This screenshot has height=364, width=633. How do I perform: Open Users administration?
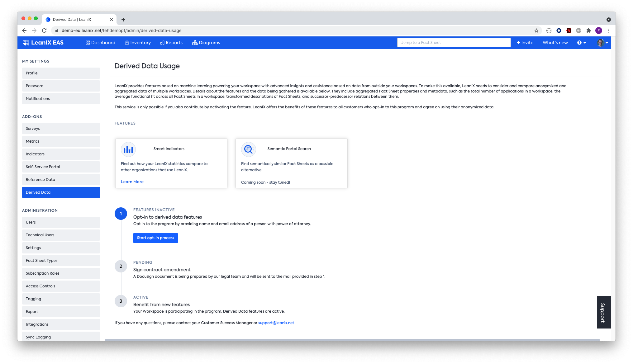(x=61, y=222)
